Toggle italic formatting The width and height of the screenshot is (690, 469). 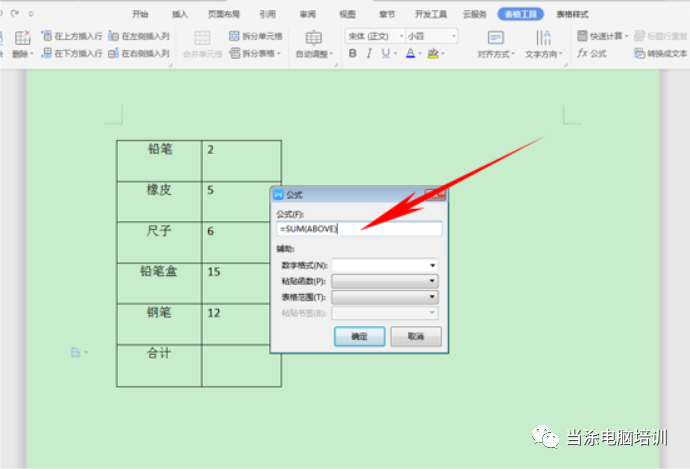click(369, 54)
